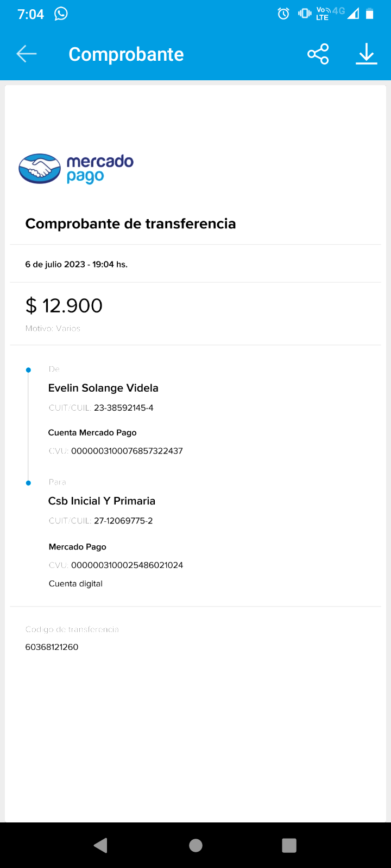This screenshot has width=391, height=868.
Task: Tap the sender CUIT 23-38592145-4
Action: coord(123,408)
